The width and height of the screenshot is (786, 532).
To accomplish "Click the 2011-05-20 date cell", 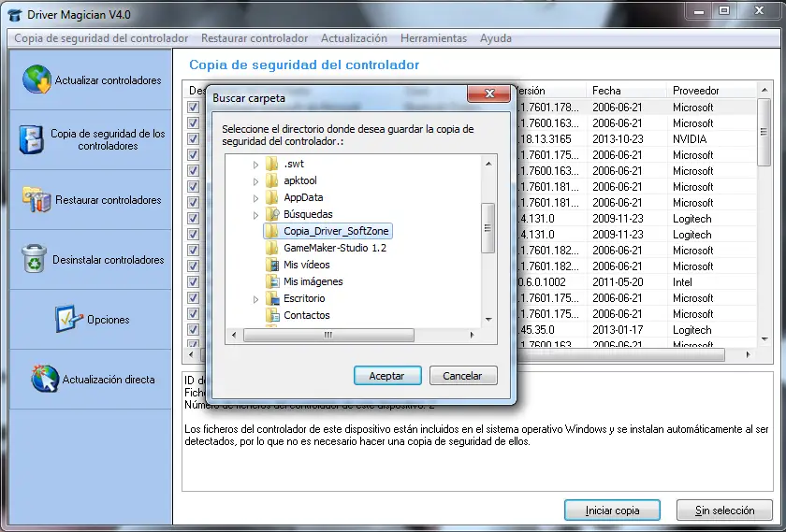I will coord(618,282).
